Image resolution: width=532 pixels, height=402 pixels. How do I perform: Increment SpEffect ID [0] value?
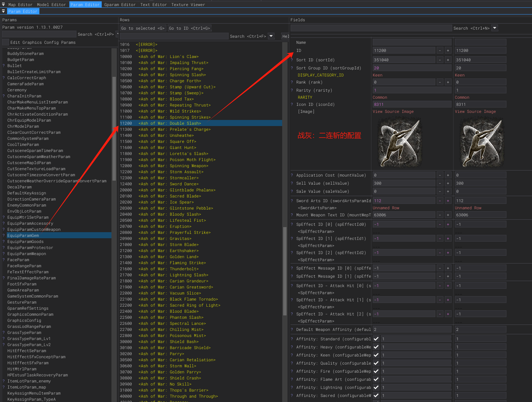point(448,224)
